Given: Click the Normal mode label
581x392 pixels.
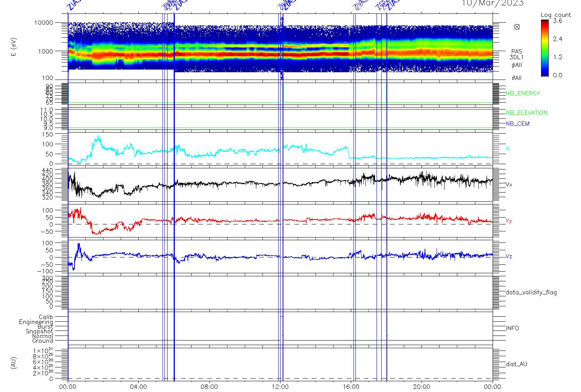Looking at the screenshot, I should tap(43, 336).
